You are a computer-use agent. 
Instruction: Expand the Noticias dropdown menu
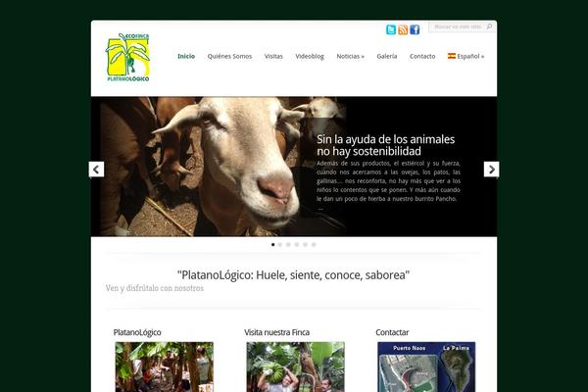[x=350, y=56]
